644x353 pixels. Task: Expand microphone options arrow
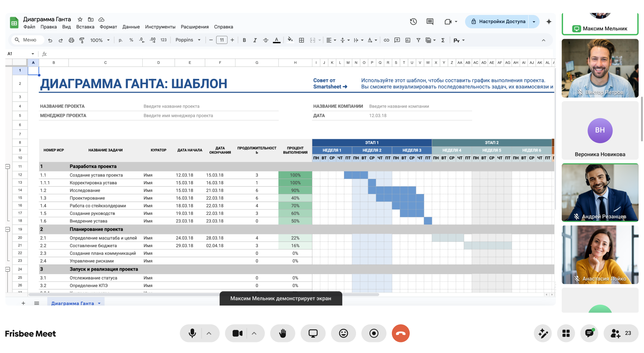point(209,333)
